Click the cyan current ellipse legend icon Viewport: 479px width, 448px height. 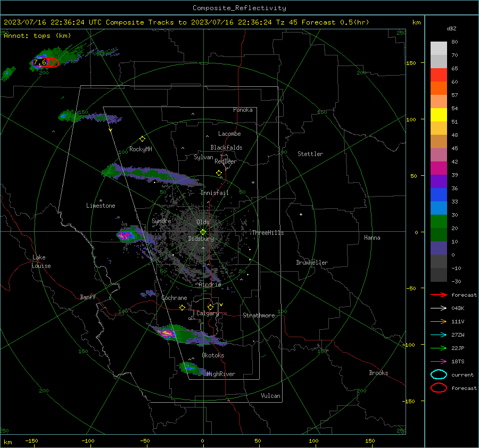pos(439,374)
